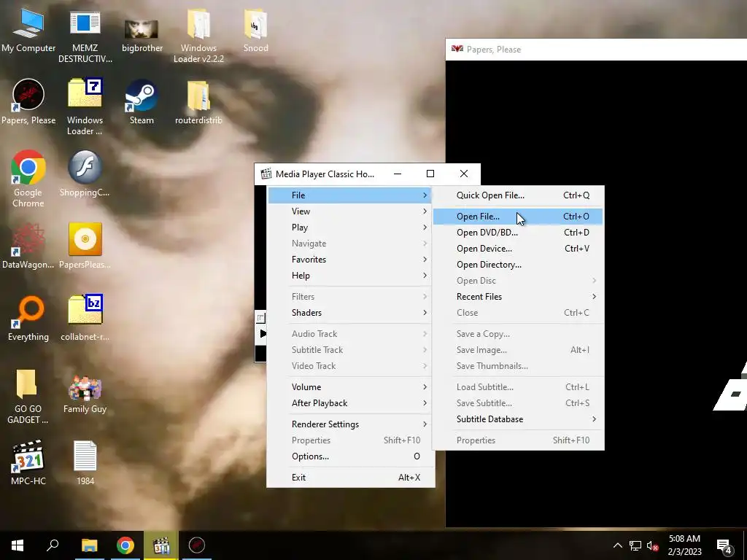
Task: Select the Windows Loader 7z archive icon
Action: pyautogui.click(x=85, y=106)
